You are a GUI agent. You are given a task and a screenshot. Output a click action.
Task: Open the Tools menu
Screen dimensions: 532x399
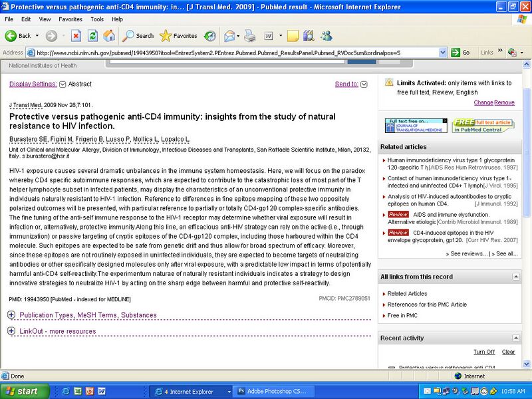pyautogui.click(x=97, y=19)
